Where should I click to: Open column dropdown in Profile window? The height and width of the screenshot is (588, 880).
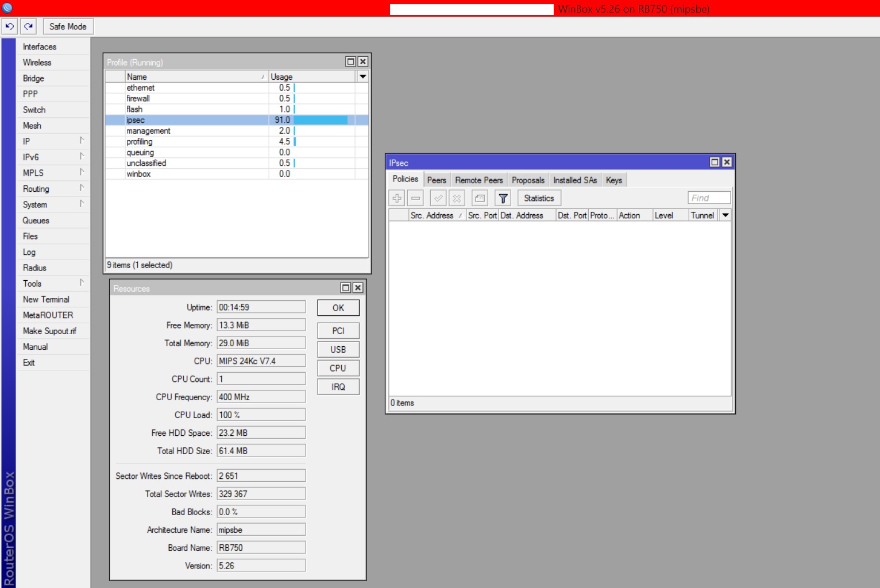click(x=363, y=76)
